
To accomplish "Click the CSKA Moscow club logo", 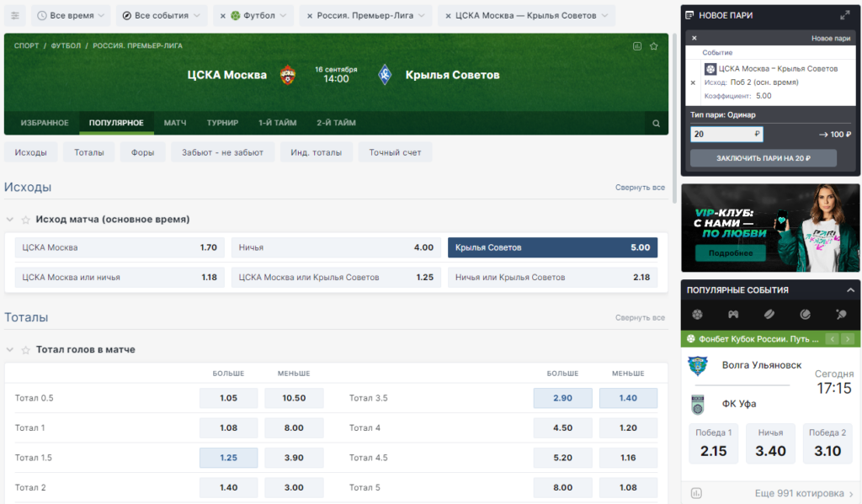I will 288,75.
